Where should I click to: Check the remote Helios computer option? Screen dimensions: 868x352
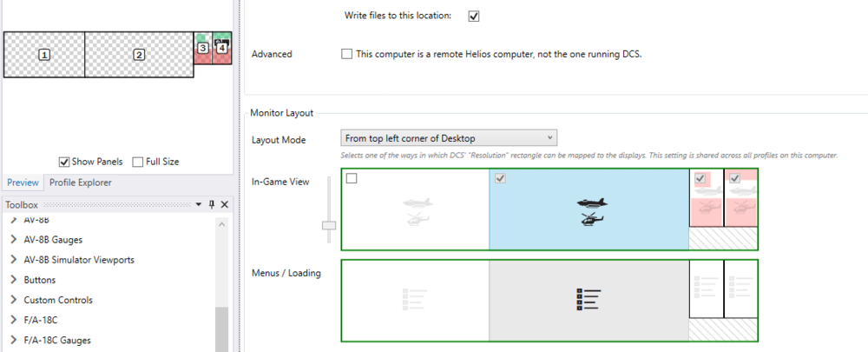tap(347, 54)
